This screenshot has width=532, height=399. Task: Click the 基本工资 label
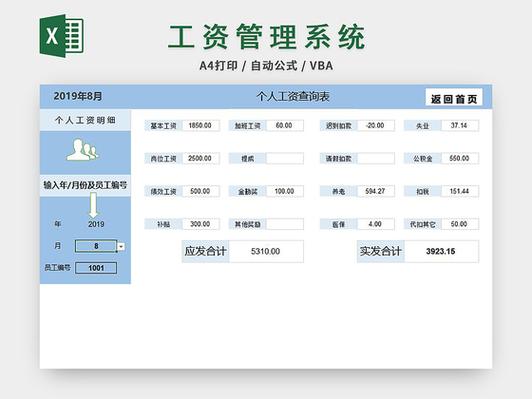tap(163, 126)
